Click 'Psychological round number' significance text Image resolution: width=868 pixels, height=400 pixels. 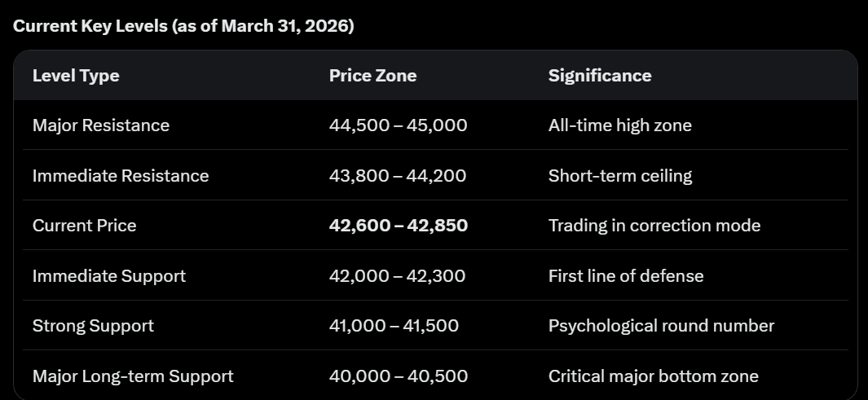point(661,326)
